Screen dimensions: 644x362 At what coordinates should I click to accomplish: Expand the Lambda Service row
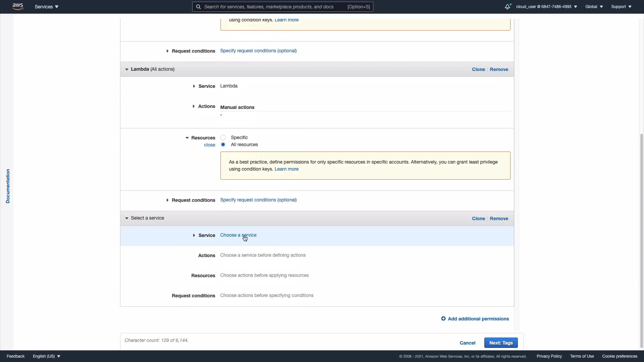pyautogui.click(x=194, y=86)
